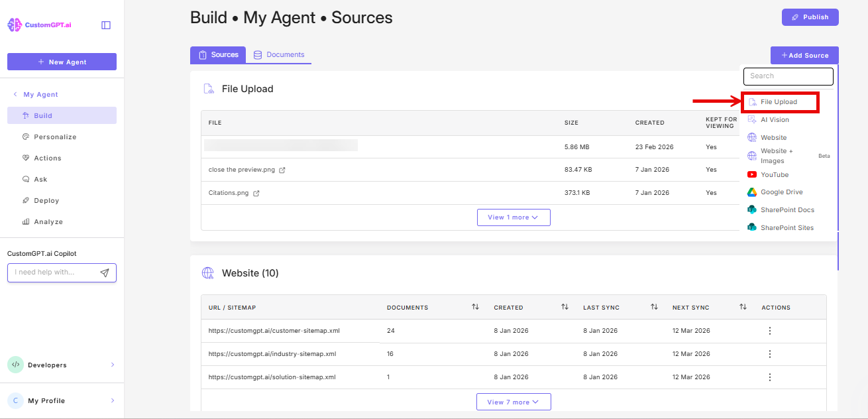
Task: Sort by Created column arrows in Website table
Action: [x=565, y=307]
